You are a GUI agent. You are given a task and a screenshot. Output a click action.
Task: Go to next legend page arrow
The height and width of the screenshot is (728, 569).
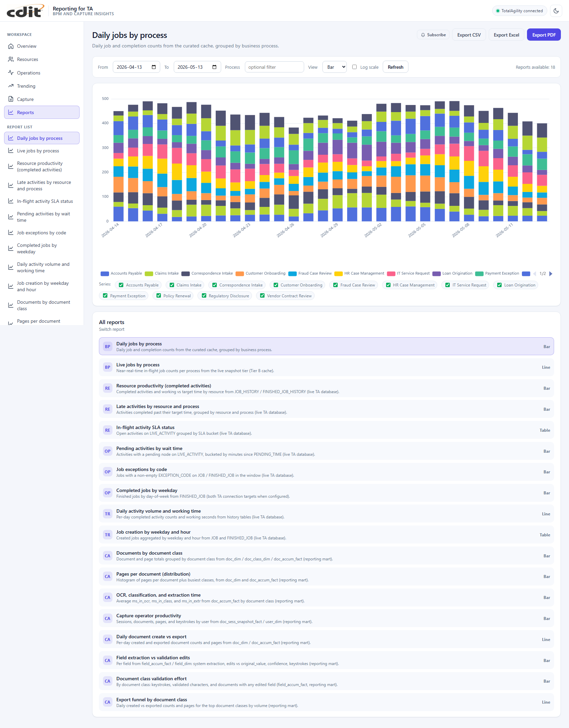[x=551, y=274]
